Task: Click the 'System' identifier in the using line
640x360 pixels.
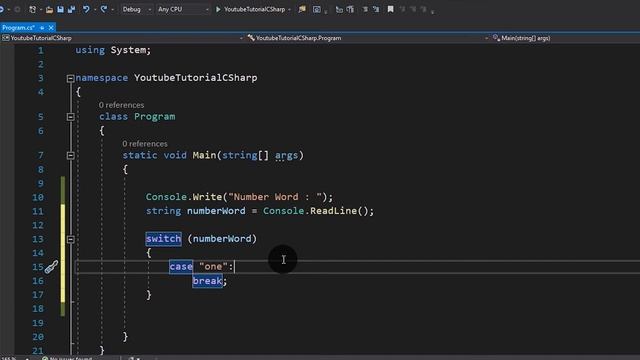Action: pos(128,50)
